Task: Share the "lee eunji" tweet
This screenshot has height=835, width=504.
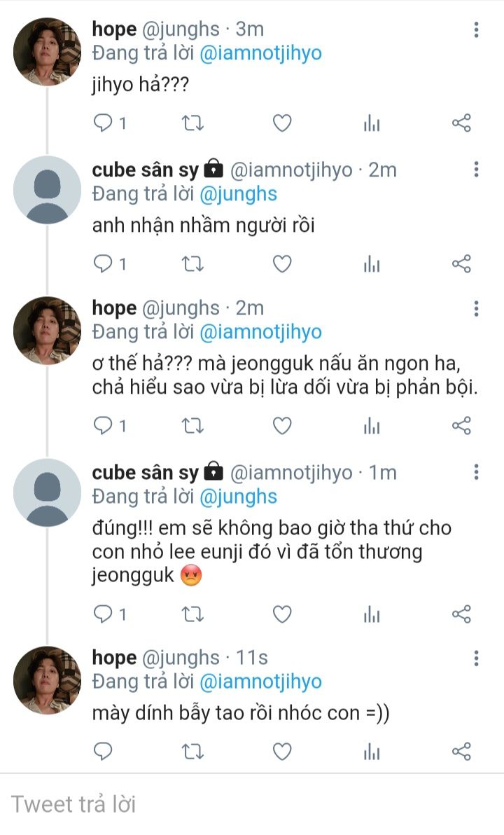Action: coord(461,614)
